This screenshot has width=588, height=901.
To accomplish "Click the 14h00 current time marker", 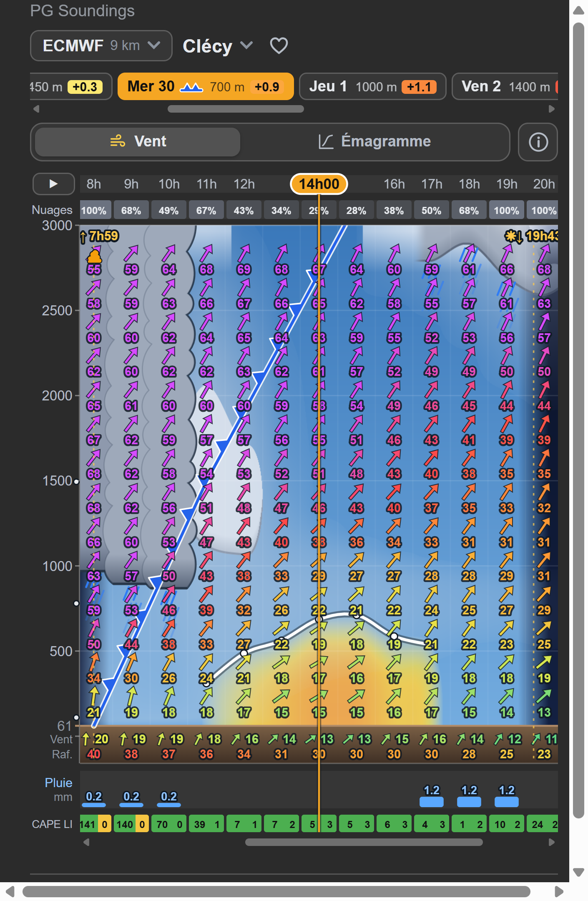I will click(319, 184).
